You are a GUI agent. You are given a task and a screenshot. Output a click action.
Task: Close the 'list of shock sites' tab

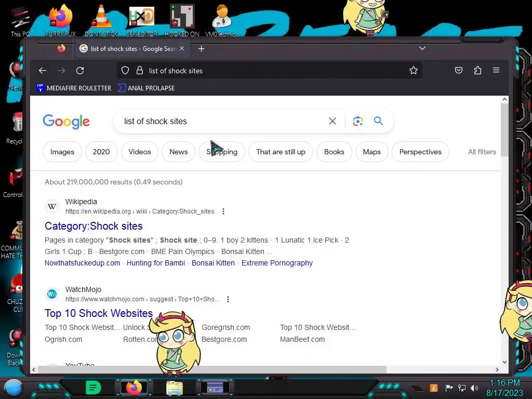click(x=182, y=48)
